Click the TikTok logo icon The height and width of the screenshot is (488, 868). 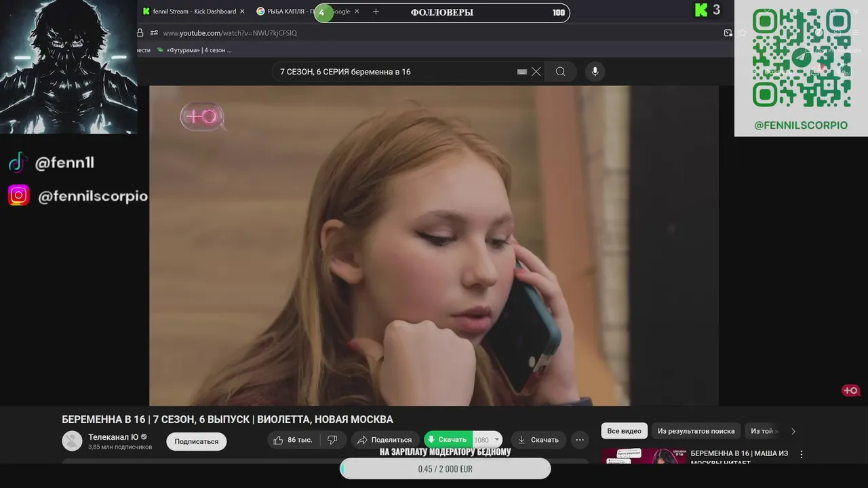pos(17,162)
